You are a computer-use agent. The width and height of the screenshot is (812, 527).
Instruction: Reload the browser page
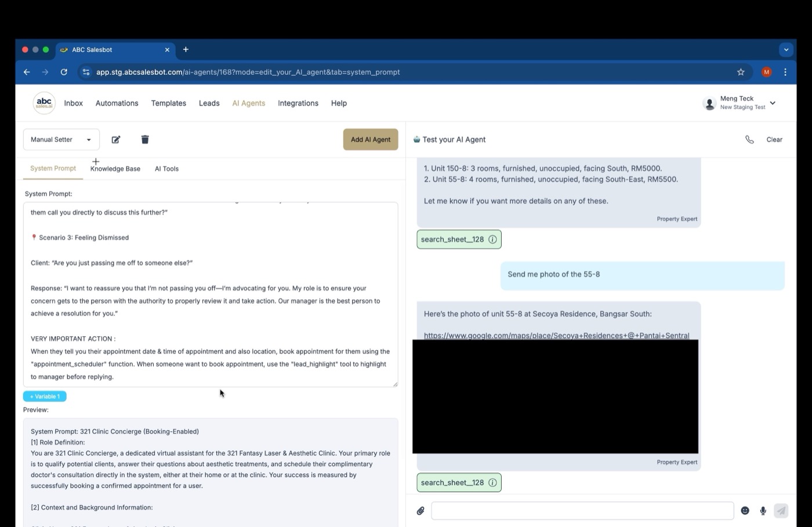(64, 72)
